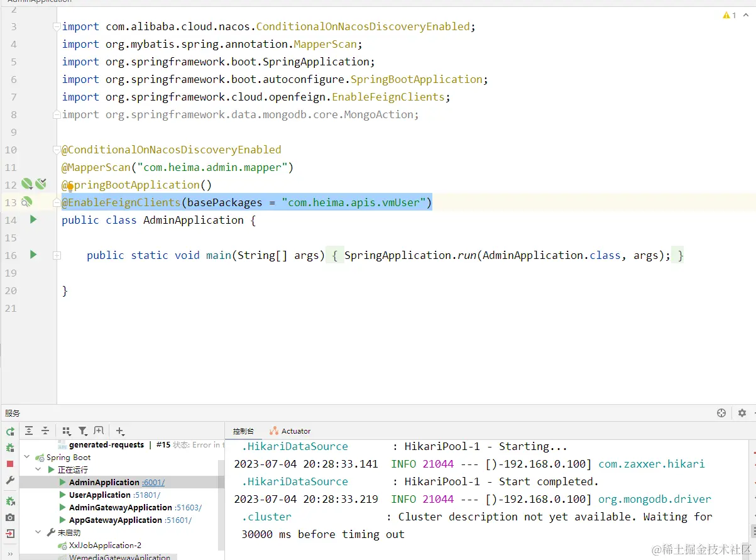Collapse the imports fold marker on line 3
The width and height of the screenshot is (756, 560).
pos(57,26)
